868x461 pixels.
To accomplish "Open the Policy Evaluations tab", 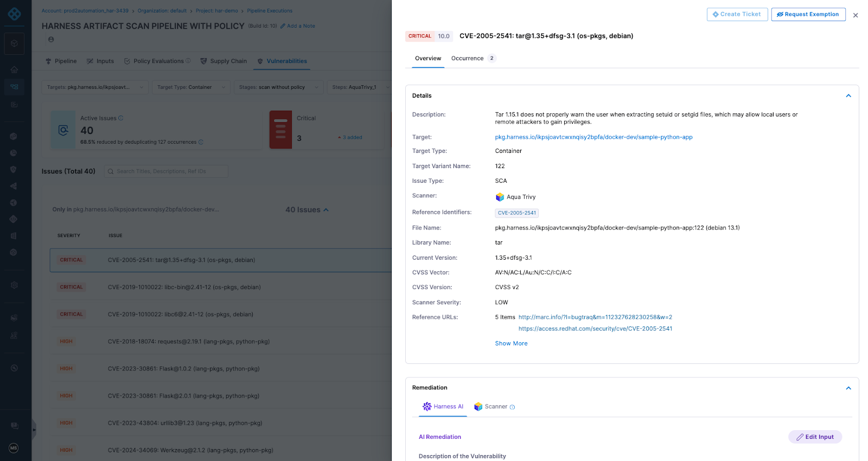I will (157, 61).
